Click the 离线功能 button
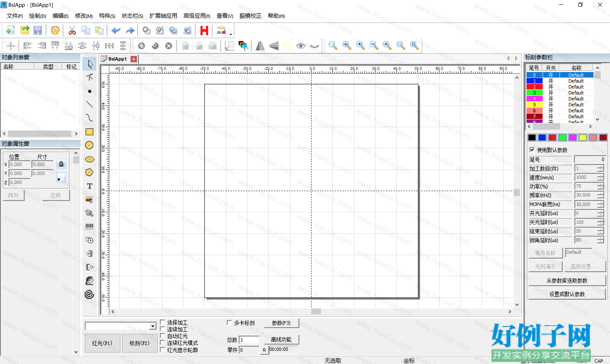Screen dimensions: 610x364 coord(281,339)
